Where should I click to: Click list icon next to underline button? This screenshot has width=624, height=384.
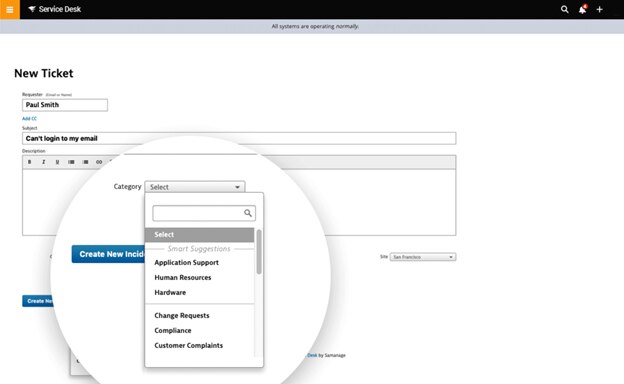coord(71,162)
